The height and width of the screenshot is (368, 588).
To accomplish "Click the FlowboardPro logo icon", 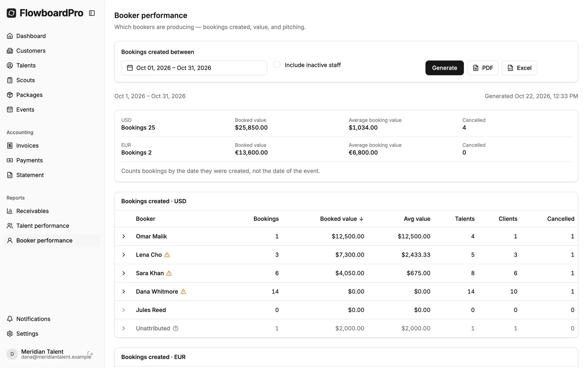I will pos(11,13).
